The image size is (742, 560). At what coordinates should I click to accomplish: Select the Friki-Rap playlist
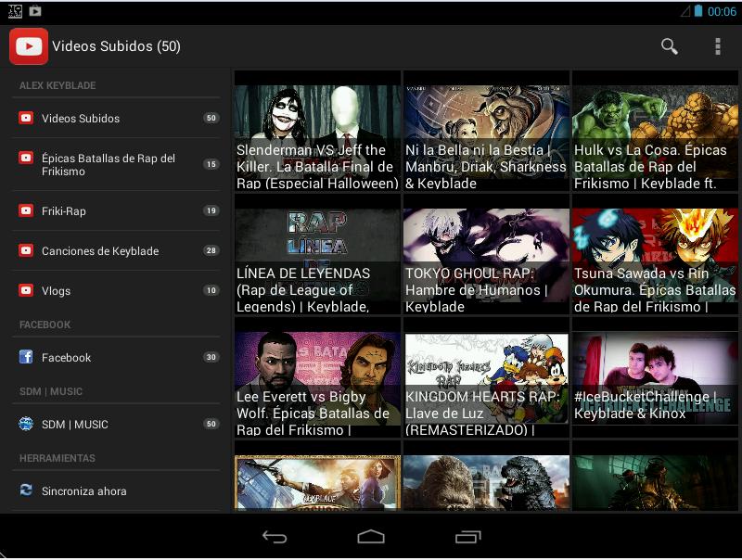pyautogui.click(x=64, y=211)
